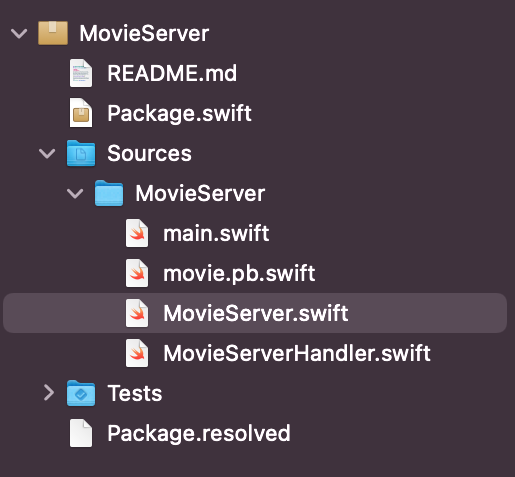515x477 pixels.
Task: Click the main.swift Swift file icon
Action: tap(137, 233)
